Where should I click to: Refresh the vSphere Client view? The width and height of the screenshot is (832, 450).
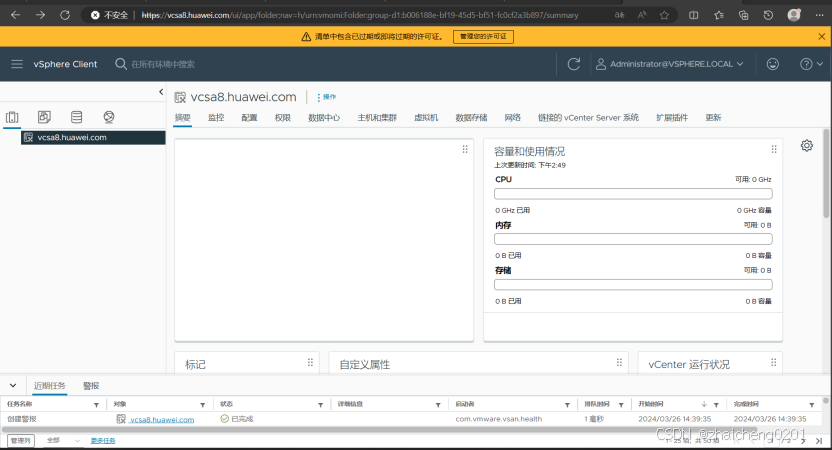(574, 64)
